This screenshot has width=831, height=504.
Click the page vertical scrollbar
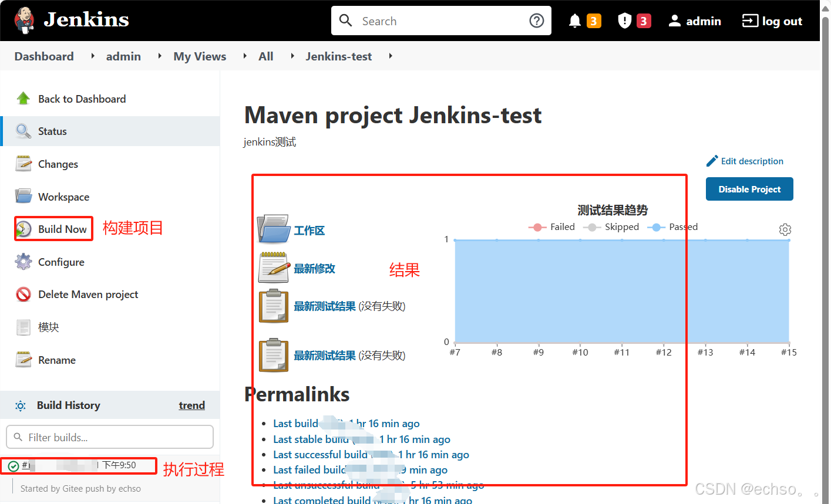tap(825, 252)
